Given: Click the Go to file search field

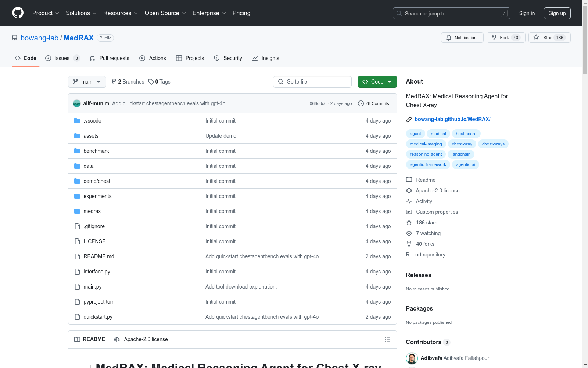Looking at the screenshot, I should [312, 82].
